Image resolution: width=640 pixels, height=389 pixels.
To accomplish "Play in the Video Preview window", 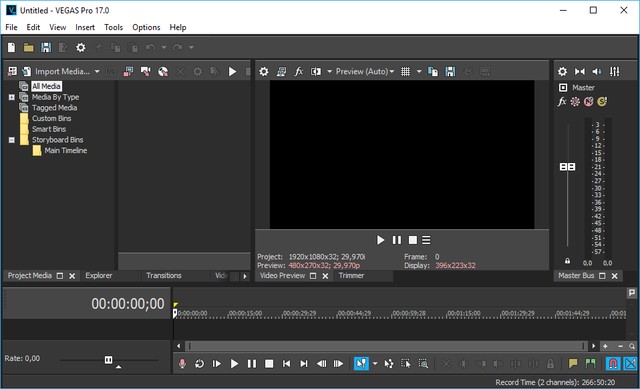I will coord(380,240).
